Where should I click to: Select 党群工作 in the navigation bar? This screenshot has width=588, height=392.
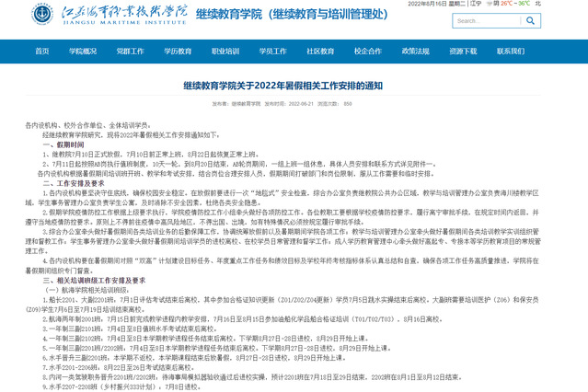pyautogui.click(x=131, y=52)
